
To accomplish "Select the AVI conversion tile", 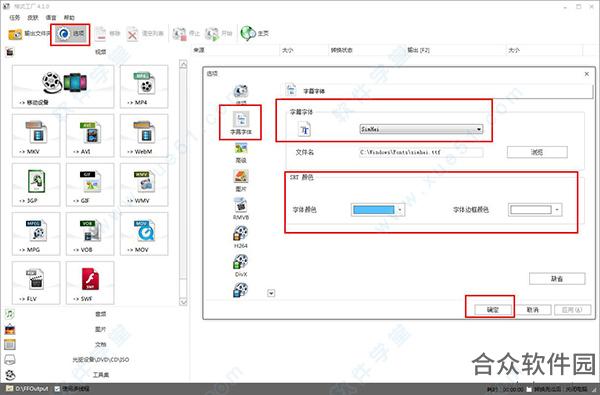I will 90,135.
